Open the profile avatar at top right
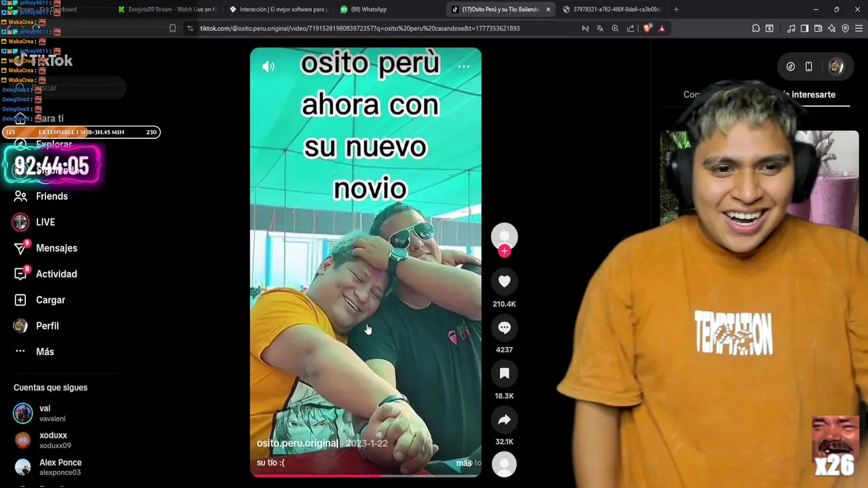868x488 pixels. (x=836, y=66)
